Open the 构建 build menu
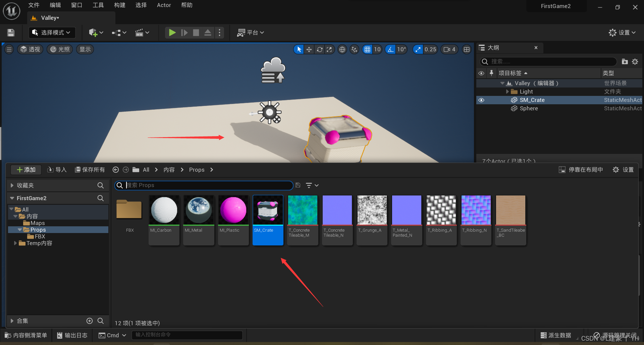The image size is (644, 345). coord(120,5)
